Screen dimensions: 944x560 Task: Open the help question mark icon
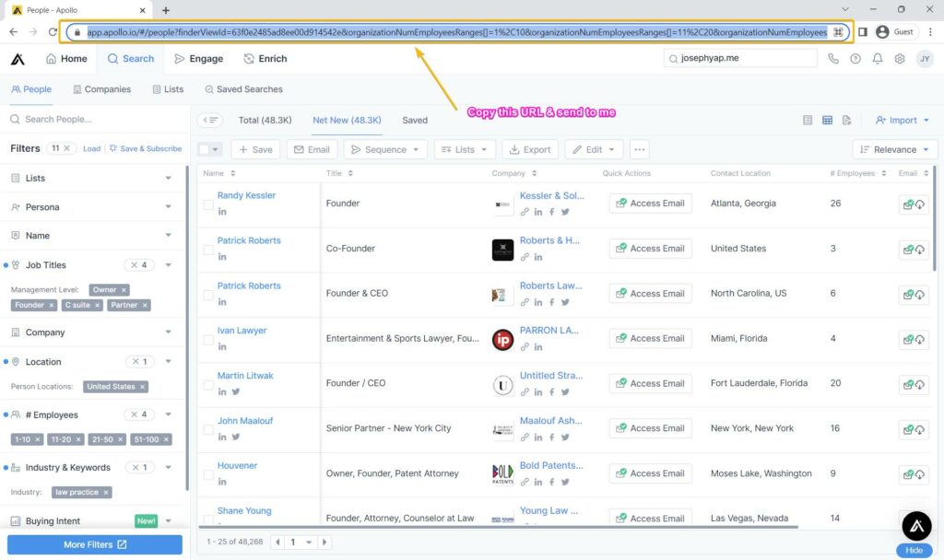click(855, 59)
